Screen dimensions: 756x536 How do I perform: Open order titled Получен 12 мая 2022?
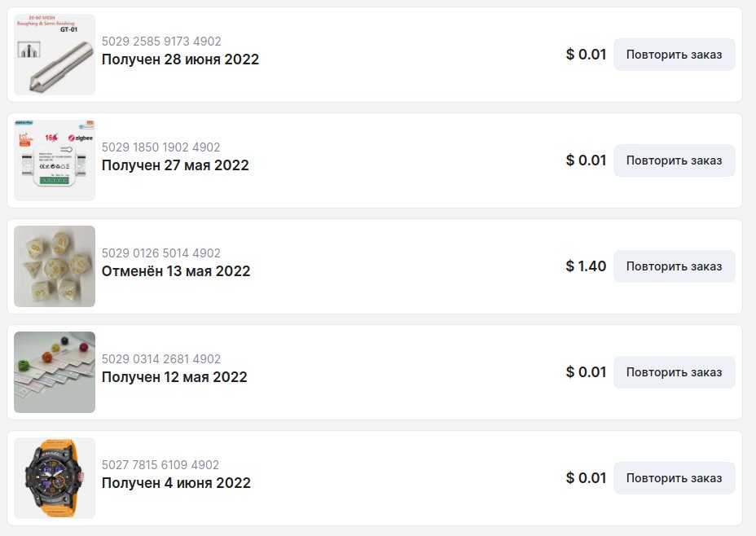click(x=174, y=377)
